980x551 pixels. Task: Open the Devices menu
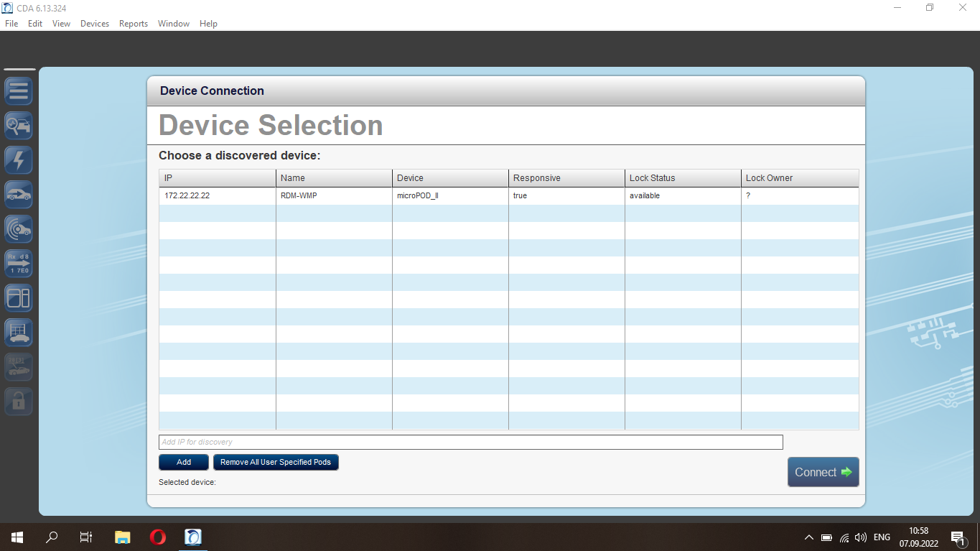click(95, 24)
